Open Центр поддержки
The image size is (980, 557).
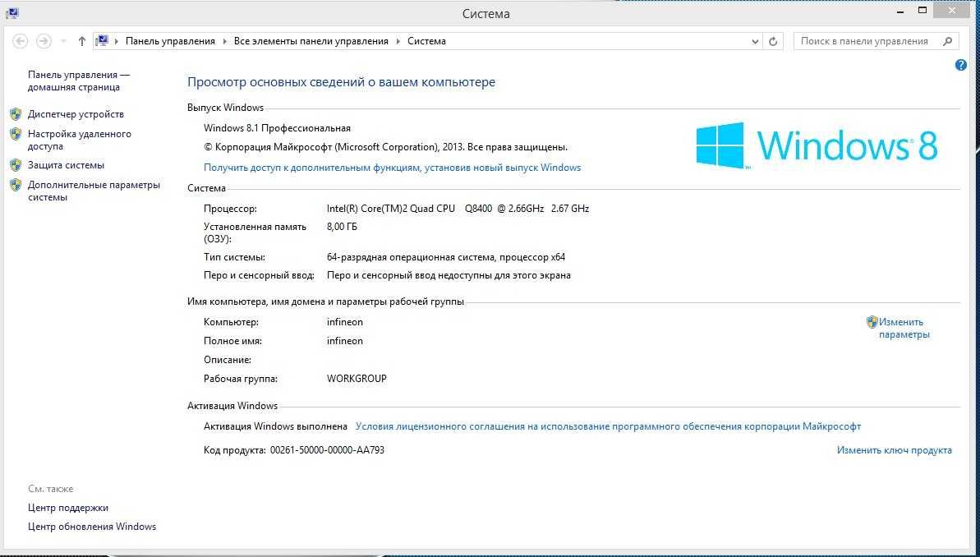(68, 509)
